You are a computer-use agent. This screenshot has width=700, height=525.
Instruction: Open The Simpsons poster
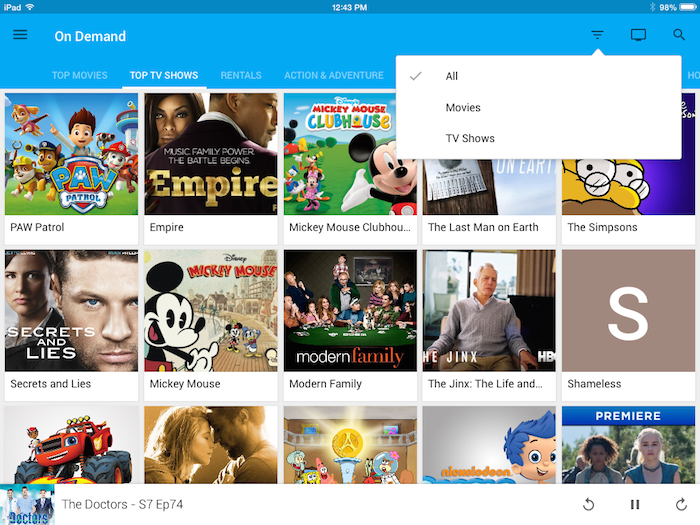point(629,188)
